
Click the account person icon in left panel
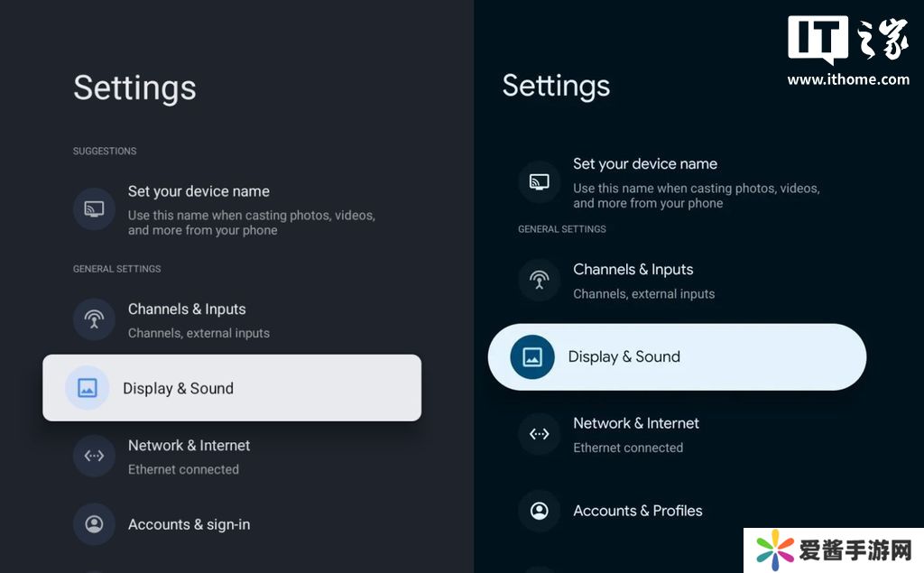click(x=94, y=524)
